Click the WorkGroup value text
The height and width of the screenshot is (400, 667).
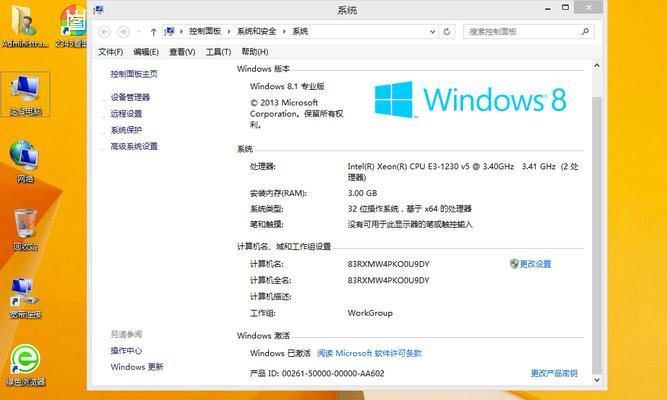(x=370, y=313)
